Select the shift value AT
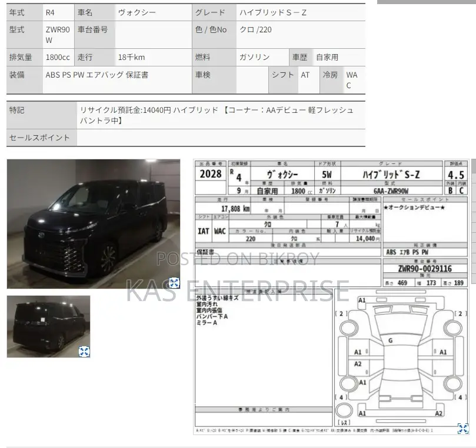Screen dimensions: 476x448 pyautogui.click(x=305, y=75)
